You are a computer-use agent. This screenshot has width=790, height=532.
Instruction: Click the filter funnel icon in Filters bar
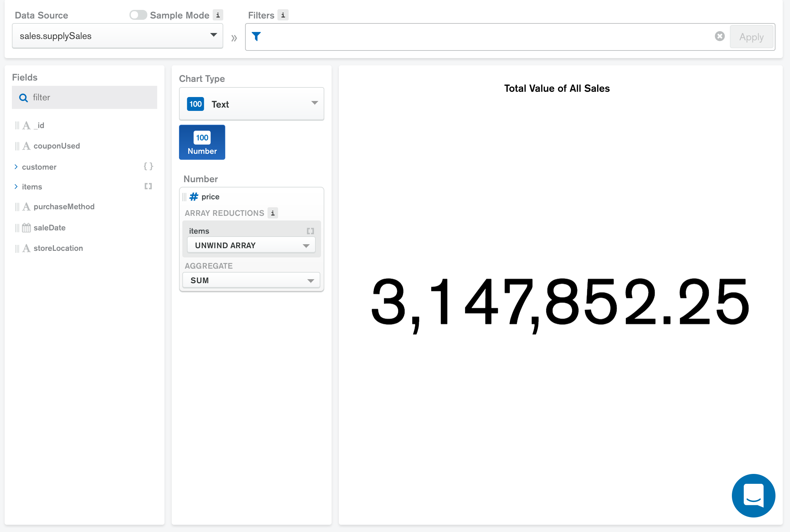pos(257,36)
